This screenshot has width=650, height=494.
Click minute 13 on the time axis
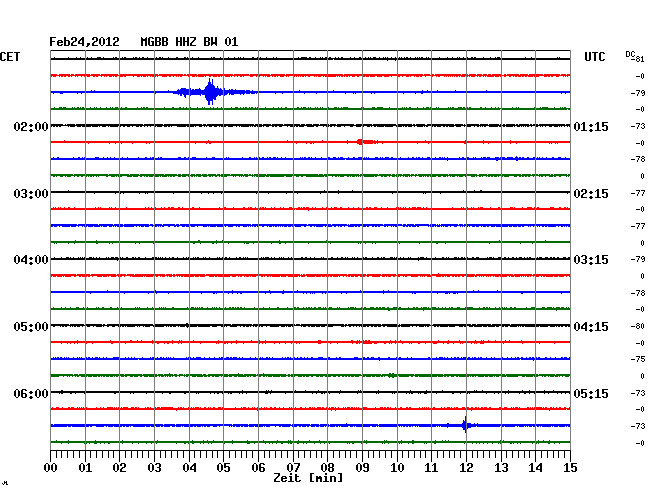coord(501,467)
